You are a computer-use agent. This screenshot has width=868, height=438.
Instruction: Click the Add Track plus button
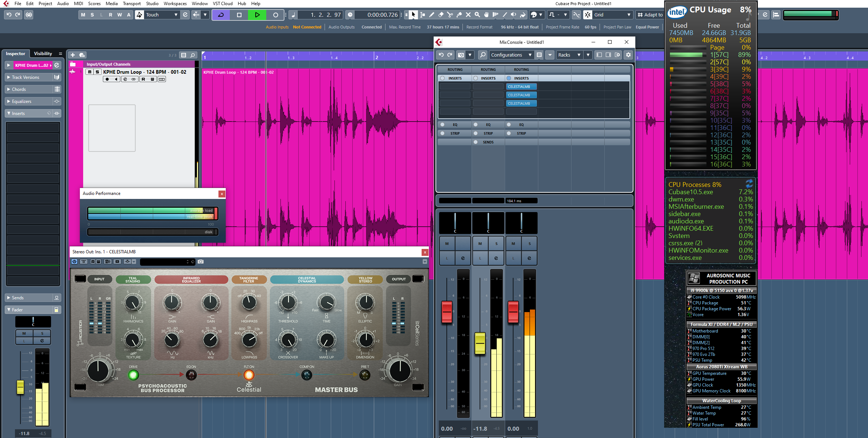point(73,55)
